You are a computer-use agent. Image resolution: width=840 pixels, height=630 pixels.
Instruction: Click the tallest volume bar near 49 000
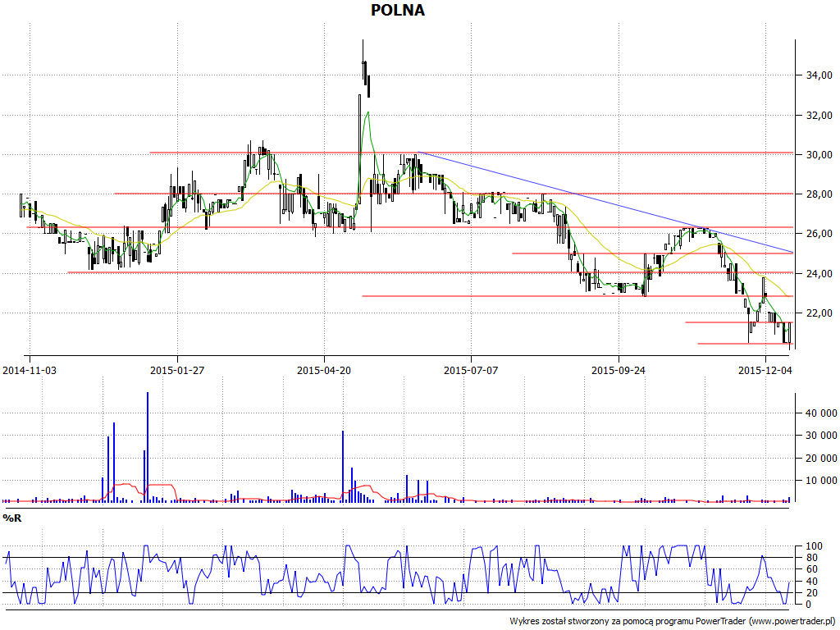[148, 447]
